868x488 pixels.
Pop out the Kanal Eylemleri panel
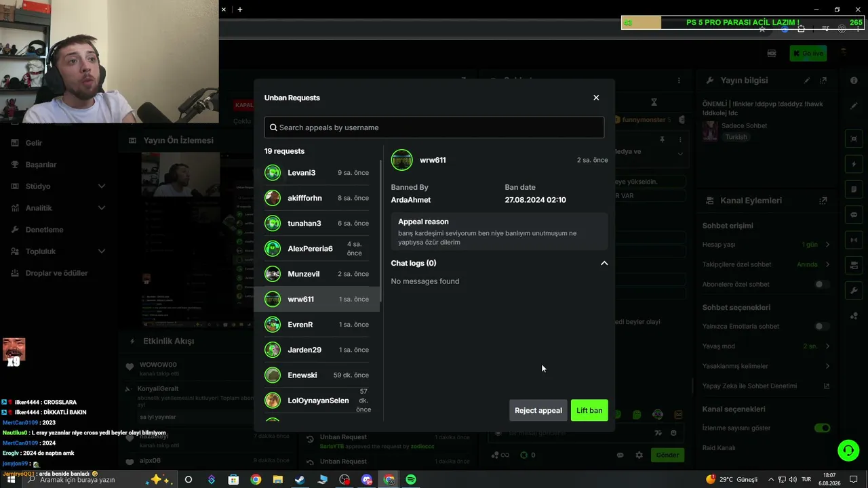[x=823, y=201]
